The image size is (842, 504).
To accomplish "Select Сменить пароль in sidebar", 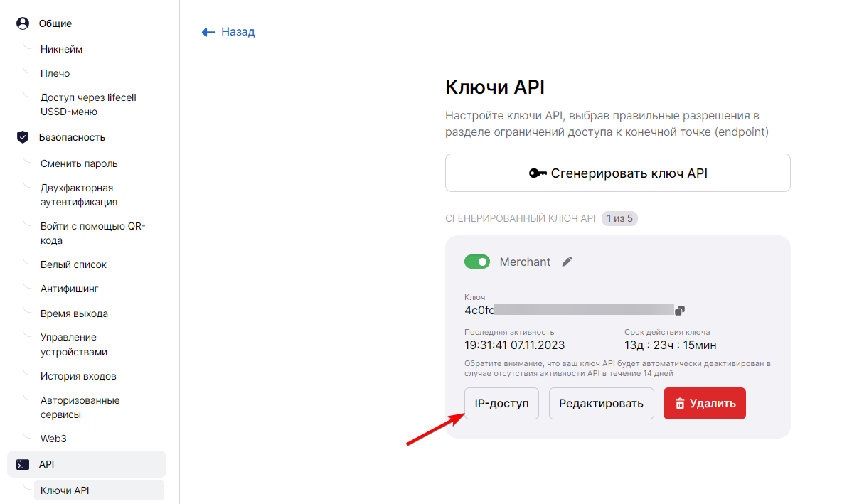I will [79, 163].
